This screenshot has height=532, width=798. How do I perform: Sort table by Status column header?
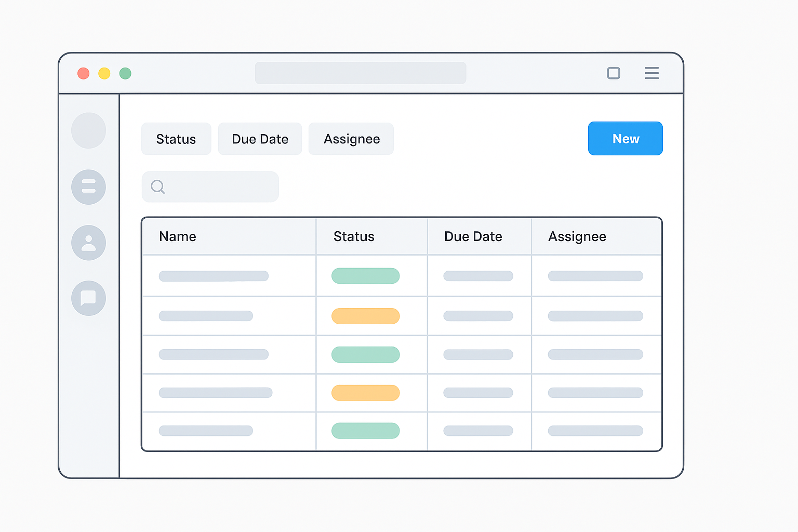point(354,236)
